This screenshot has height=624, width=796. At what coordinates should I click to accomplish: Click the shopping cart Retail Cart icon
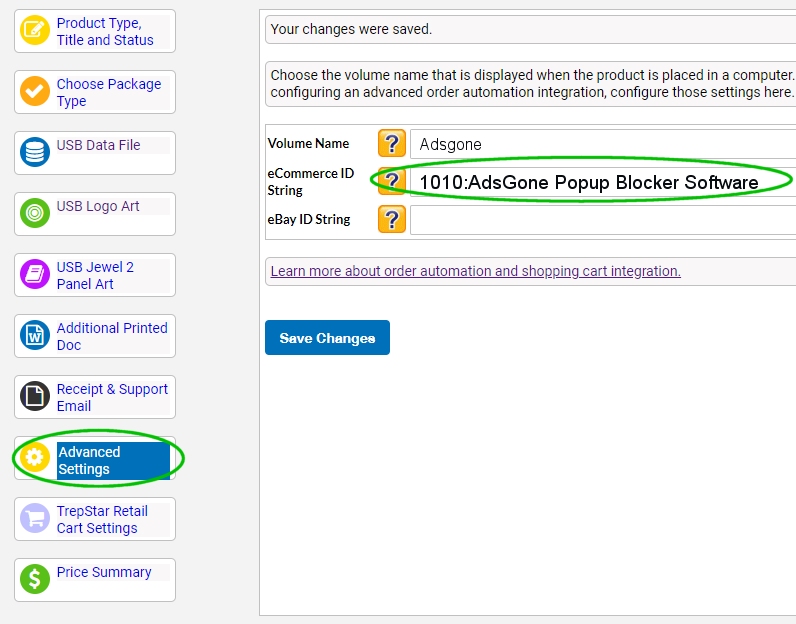coord(35,518)
